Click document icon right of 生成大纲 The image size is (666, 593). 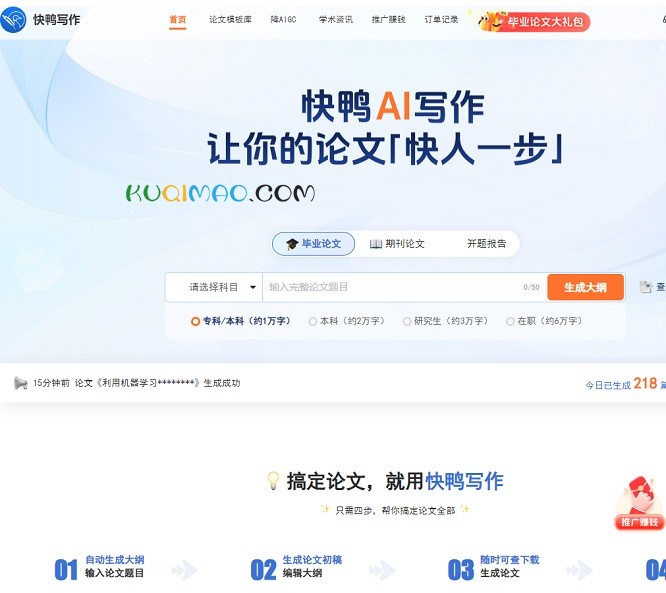pyautogui.click(x=645, y=287)
